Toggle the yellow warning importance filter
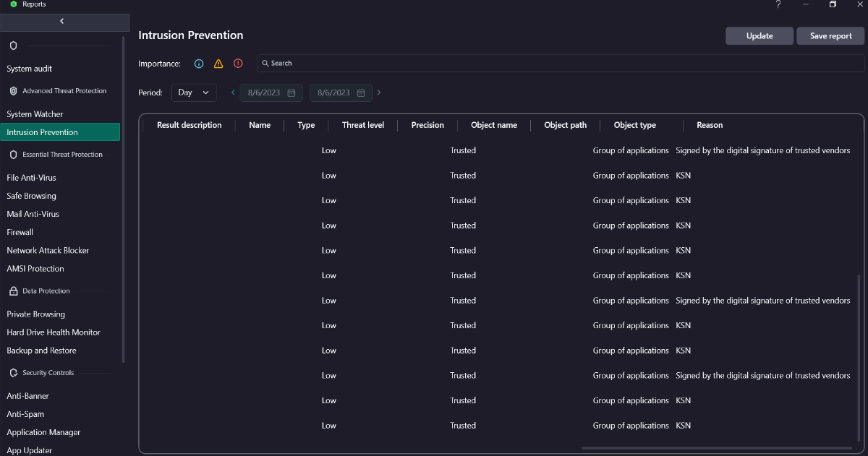 point(218,64)
